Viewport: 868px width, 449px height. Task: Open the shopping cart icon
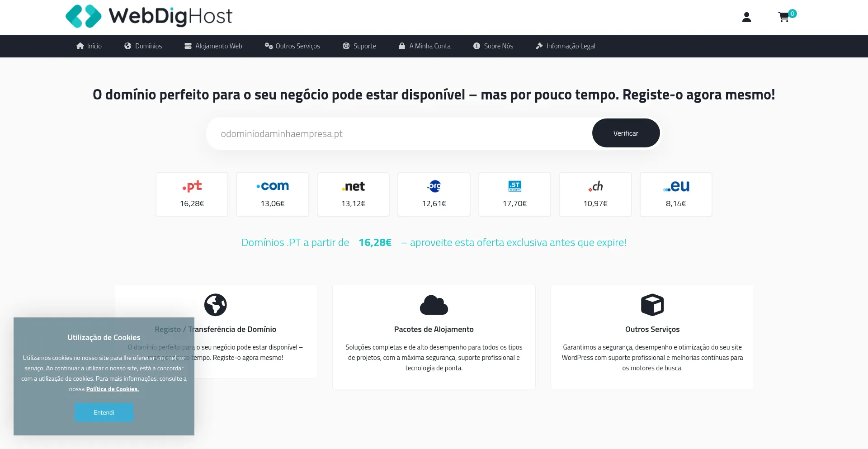[784, 17]
